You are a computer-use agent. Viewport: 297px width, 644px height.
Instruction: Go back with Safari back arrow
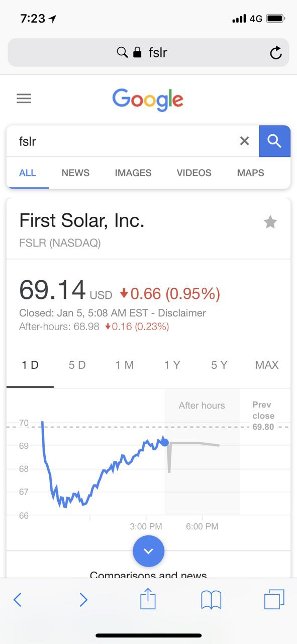(x=18, y=600)
